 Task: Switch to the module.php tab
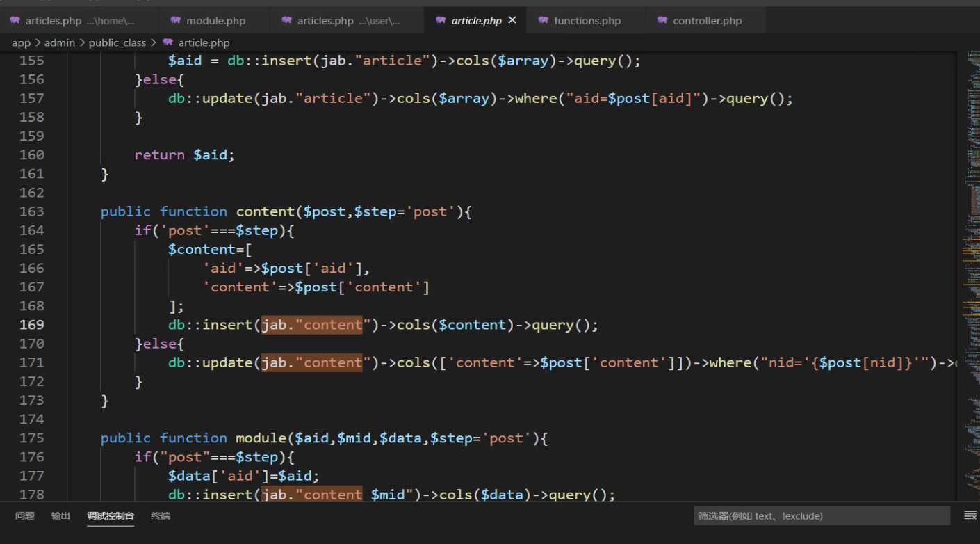(215, 20)
